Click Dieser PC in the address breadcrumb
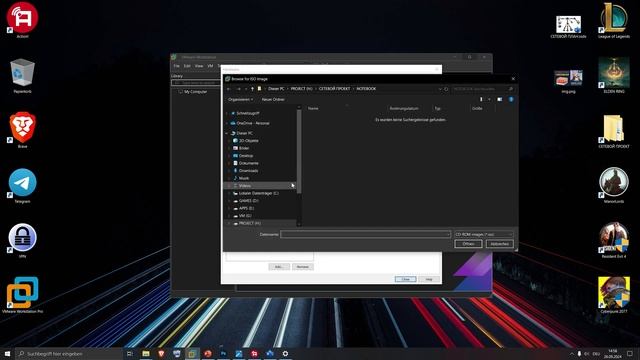Image resolution: width=640 pixels, height=360 pixels. (276, 89)
